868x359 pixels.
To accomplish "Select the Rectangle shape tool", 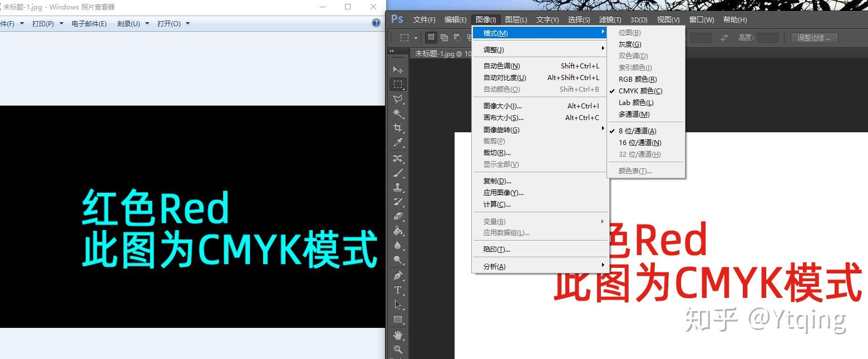I will [x=398, y=320].
